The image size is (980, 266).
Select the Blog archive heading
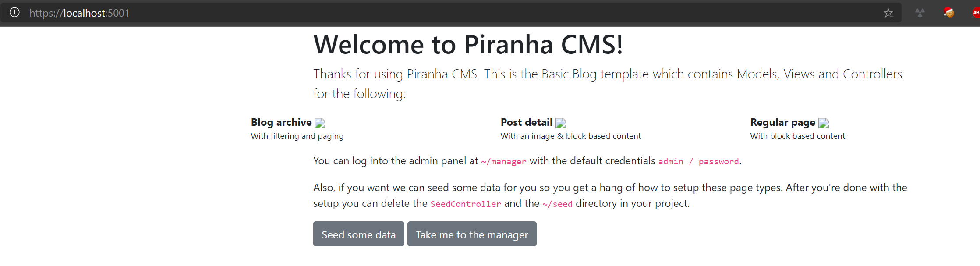(x=282, y=122)
